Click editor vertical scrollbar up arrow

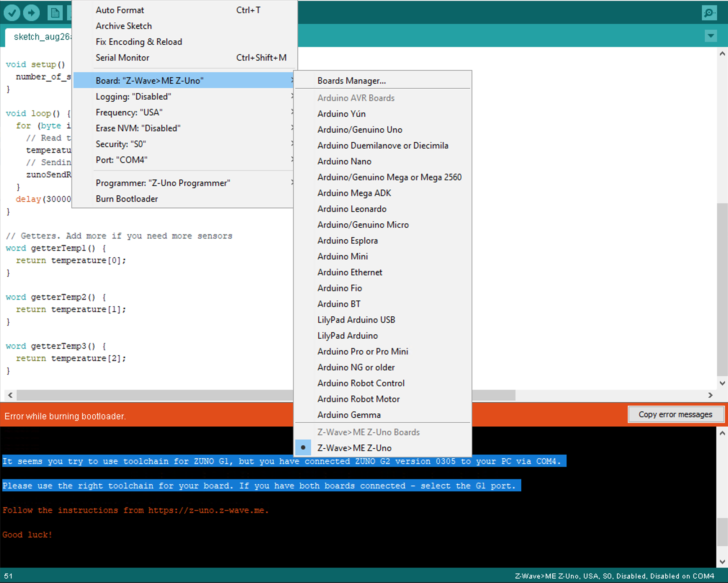pyautogui.click(x=722, y=54)
